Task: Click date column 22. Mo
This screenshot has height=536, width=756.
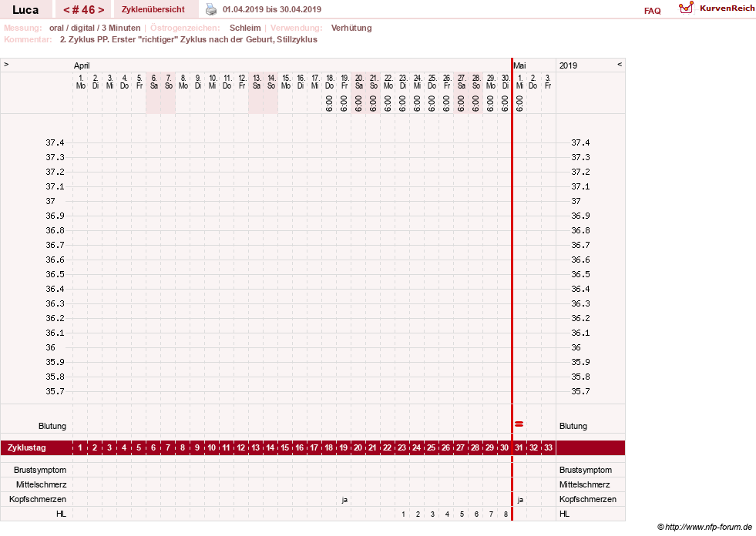Action: (x=388, y=82)
